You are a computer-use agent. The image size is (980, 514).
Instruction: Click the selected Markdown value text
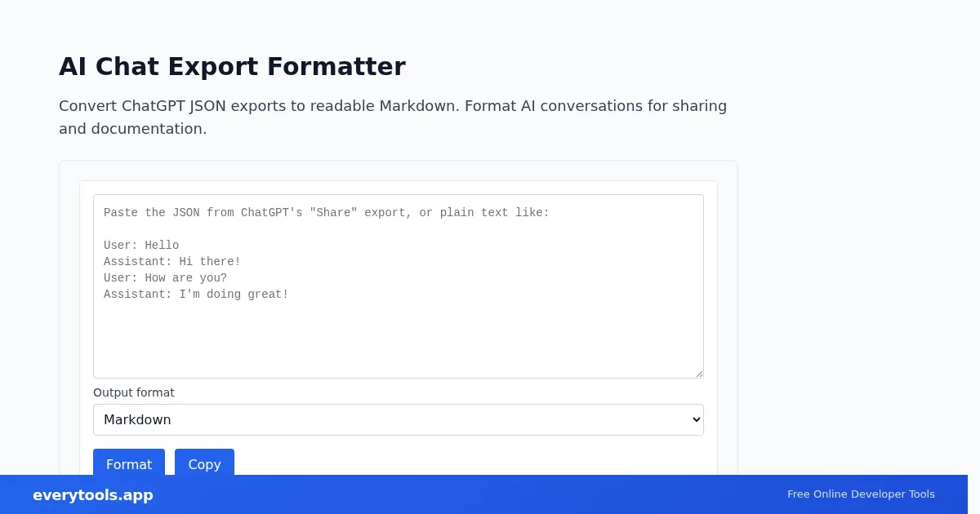137,419
